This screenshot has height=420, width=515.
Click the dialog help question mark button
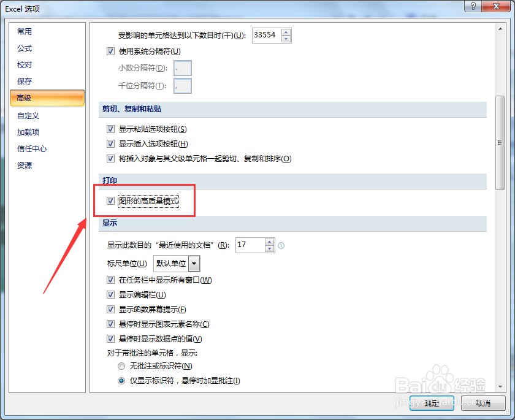(x=473, y=6)
